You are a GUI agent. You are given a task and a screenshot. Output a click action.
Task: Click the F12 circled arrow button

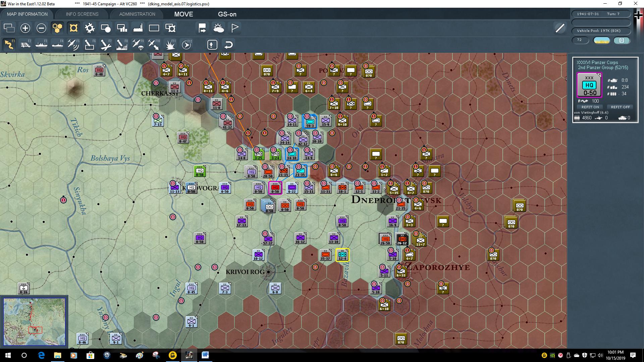pyautogui.click(x=186, y=45)
